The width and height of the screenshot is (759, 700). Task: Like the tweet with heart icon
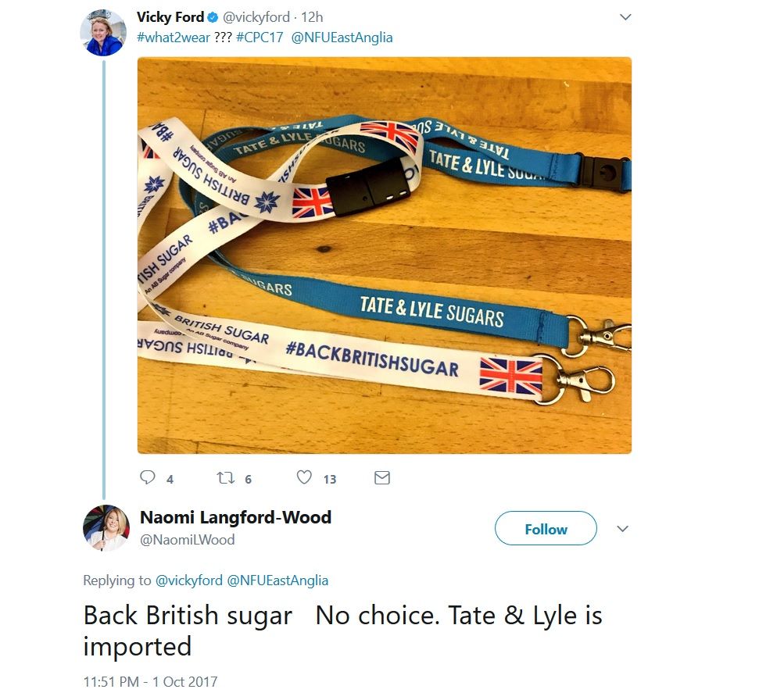304,477
